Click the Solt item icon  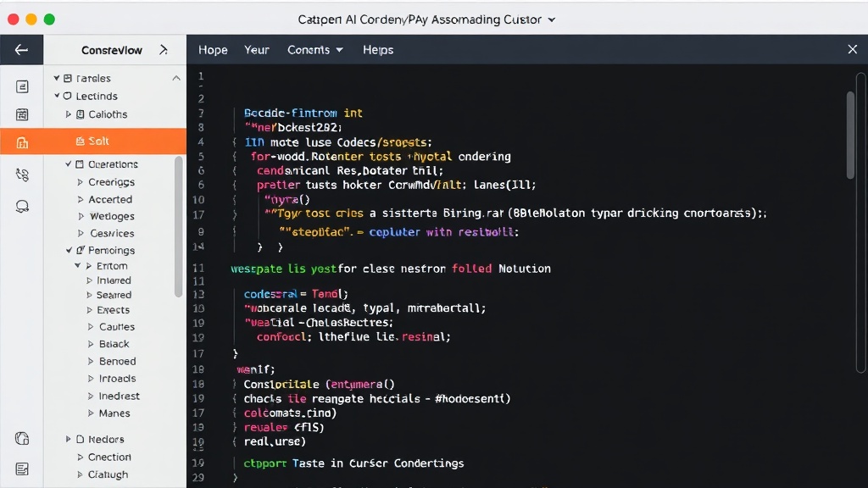tap(81, 141)
